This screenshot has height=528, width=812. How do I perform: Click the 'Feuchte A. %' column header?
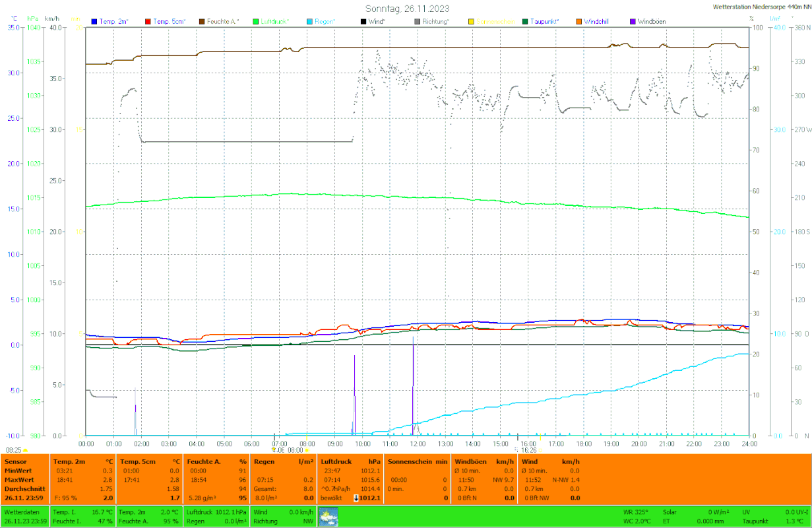pyautogui.click(x=218, y=462)
